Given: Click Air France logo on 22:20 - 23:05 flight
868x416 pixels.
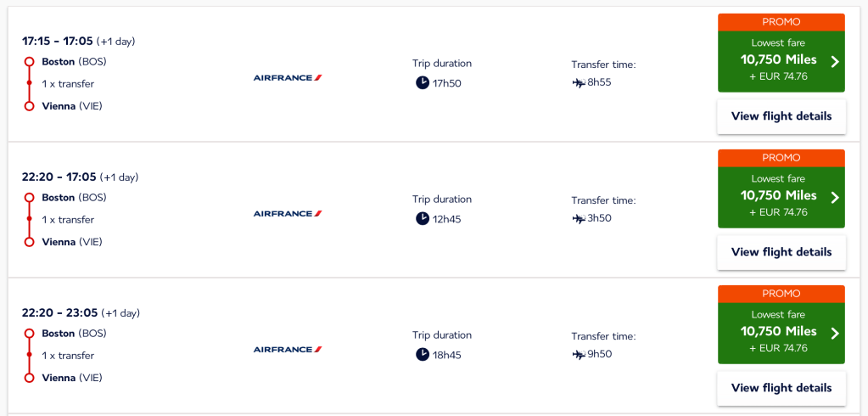Looking at the screenshot, I should tap(288, 350).
